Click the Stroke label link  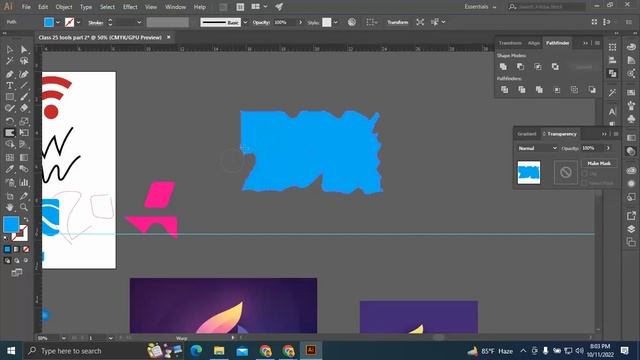click(96, 23)
